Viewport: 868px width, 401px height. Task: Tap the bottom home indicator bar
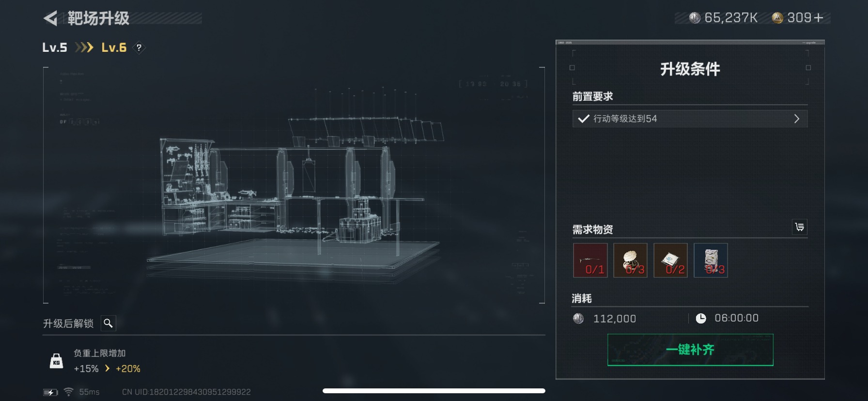pos(434,391)
